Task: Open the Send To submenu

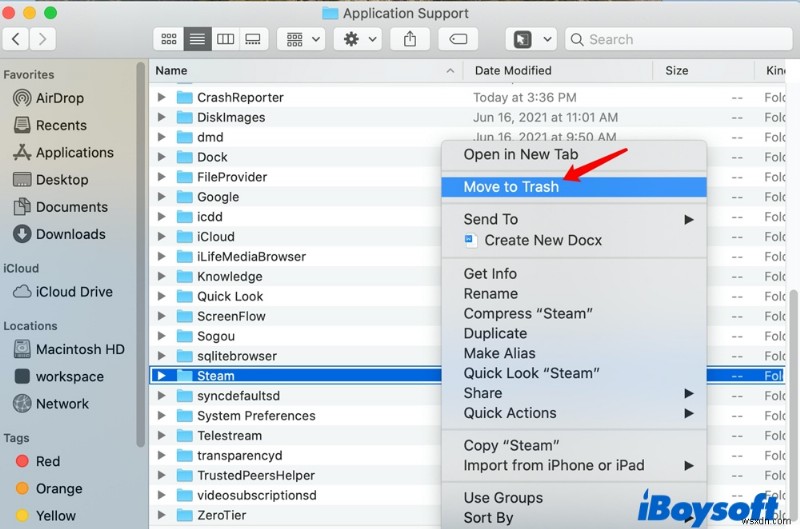Action: (574, 219)
